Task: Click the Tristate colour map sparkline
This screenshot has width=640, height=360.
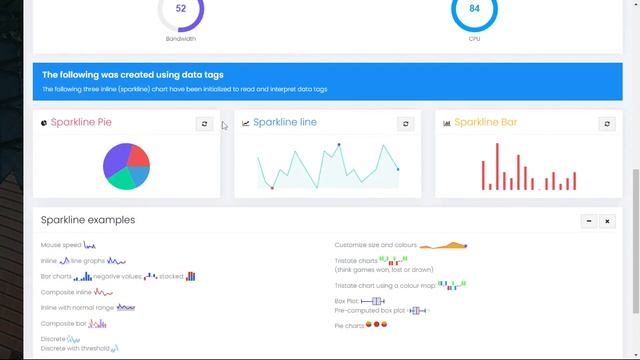Action: pos(452,285)
